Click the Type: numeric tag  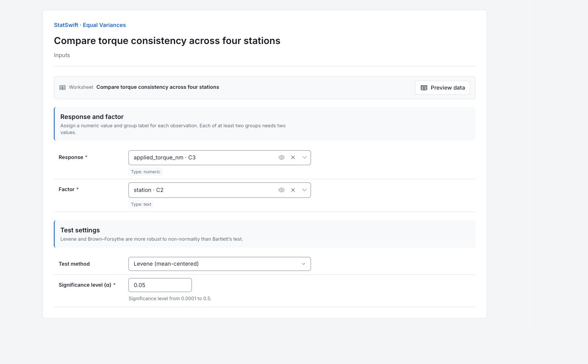146,172
